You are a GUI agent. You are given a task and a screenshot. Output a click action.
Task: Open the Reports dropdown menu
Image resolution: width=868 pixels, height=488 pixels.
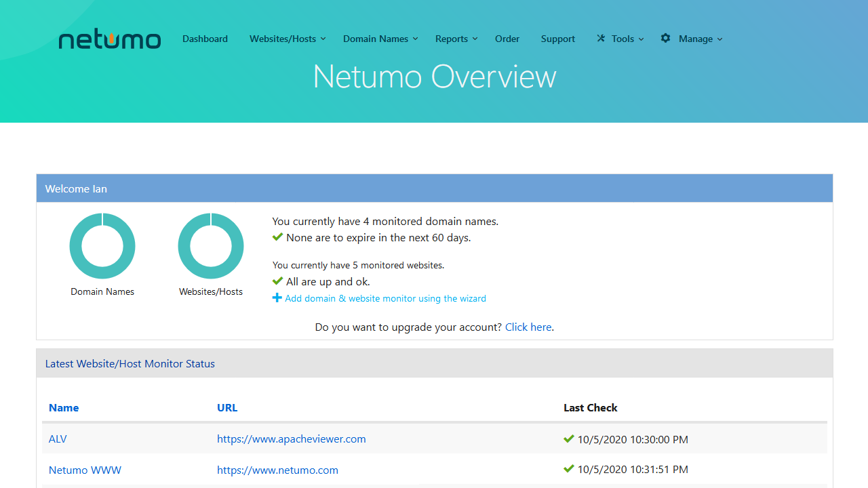(x=456, y=39)
